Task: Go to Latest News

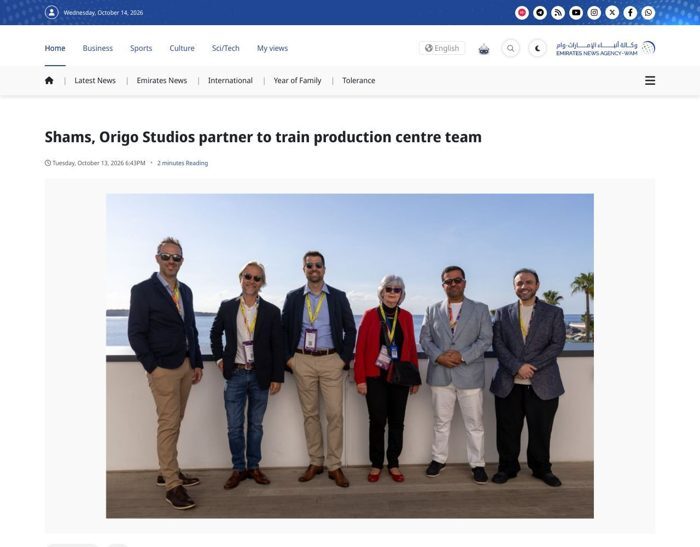Action: click(95, 80)
